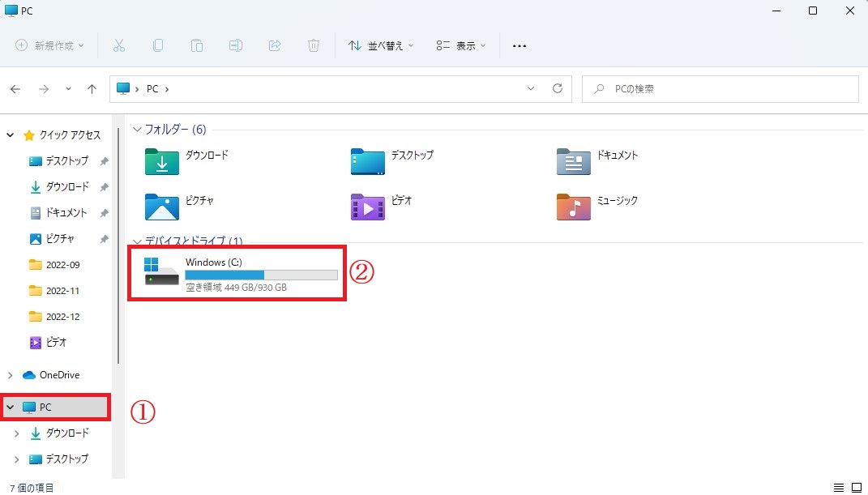Click the Copy icon
Image resolution: width=868 pixels, height=495 pixels.
158,45
